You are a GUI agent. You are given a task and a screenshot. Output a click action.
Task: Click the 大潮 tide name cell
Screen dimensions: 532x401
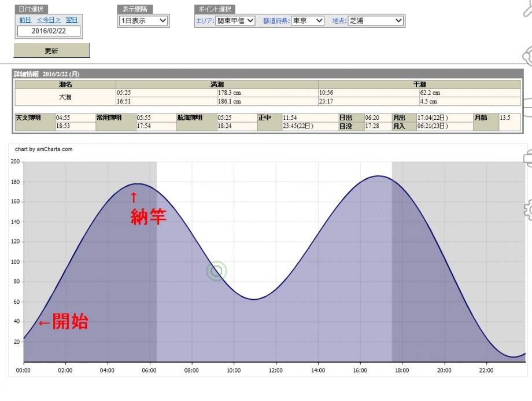pos(65,97)
